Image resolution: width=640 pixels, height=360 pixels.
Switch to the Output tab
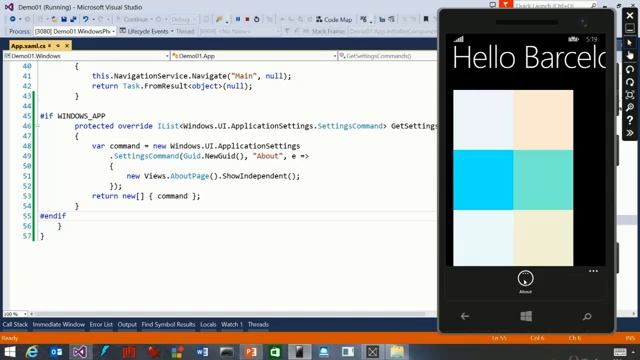pos(127,324)
